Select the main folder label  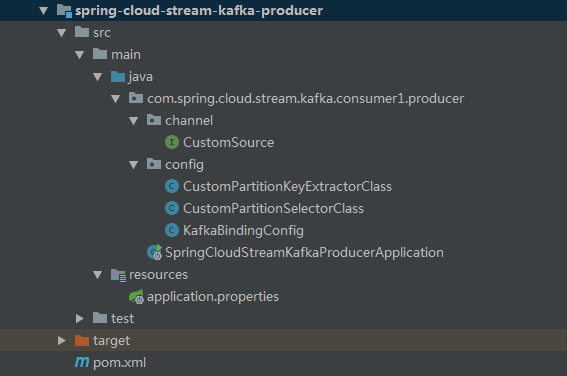point(126,55)
